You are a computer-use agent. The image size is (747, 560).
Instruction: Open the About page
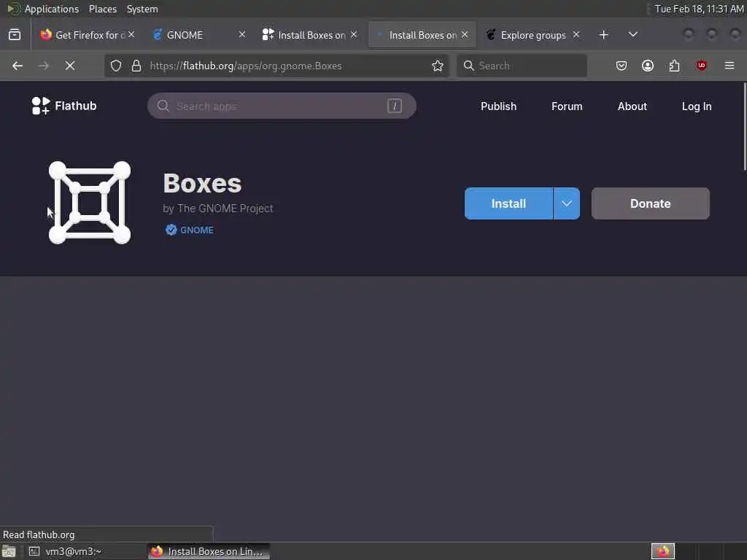click(632, 106)
